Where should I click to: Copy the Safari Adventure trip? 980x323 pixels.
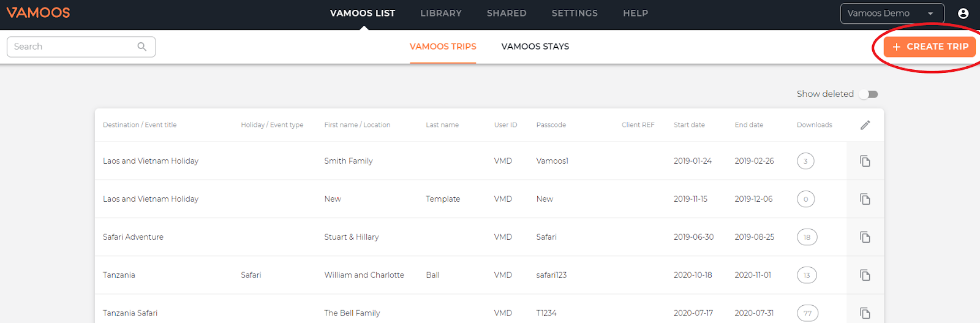[x=865, y=237]
